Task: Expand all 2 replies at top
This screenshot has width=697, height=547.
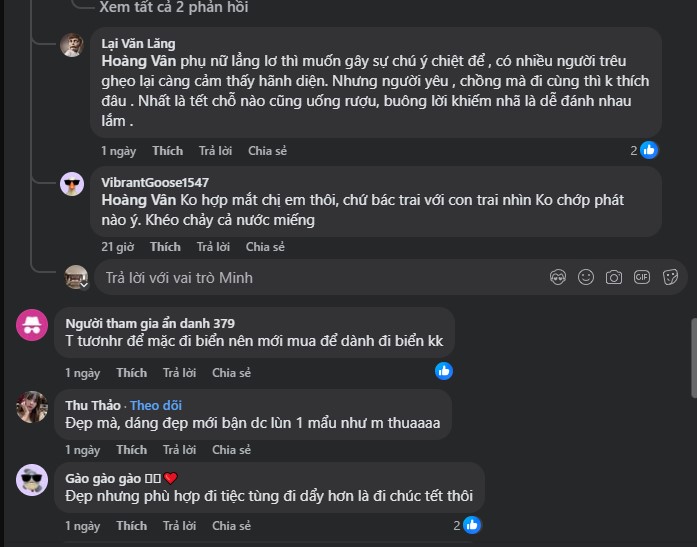Action: pos(174,7)
